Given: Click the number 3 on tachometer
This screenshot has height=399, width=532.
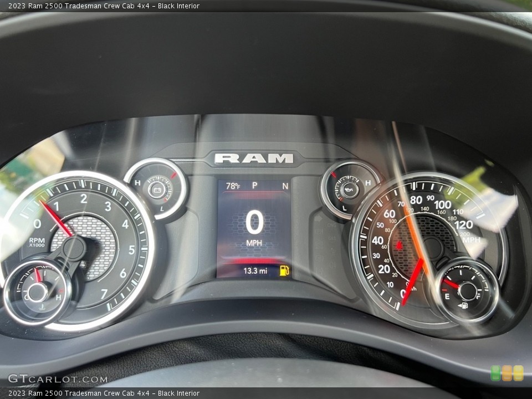Looking at the screenshot, I should point(108,206).
